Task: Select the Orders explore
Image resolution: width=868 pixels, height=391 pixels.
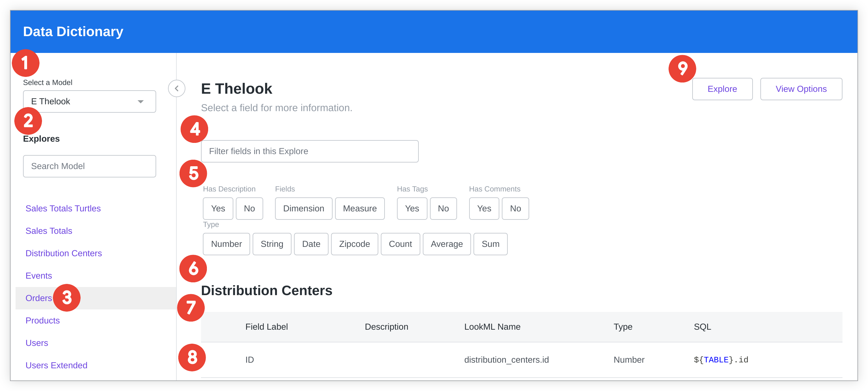Action: tap(39, 298)
